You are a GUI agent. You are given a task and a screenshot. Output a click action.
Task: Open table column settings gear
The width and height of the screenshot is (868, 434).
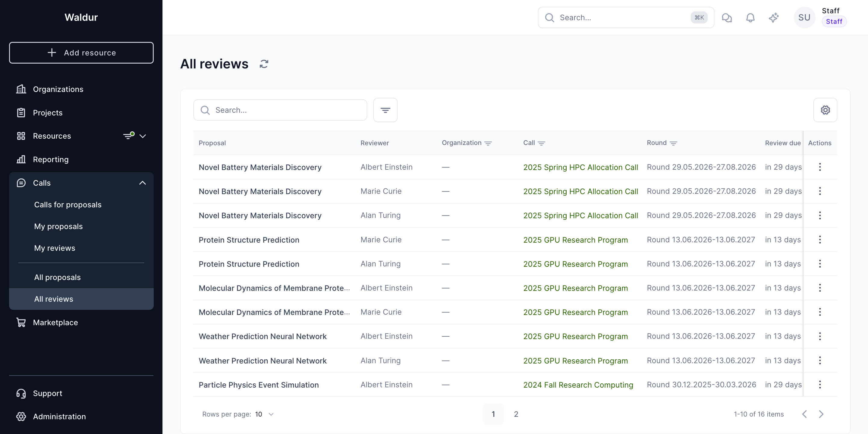825,110
